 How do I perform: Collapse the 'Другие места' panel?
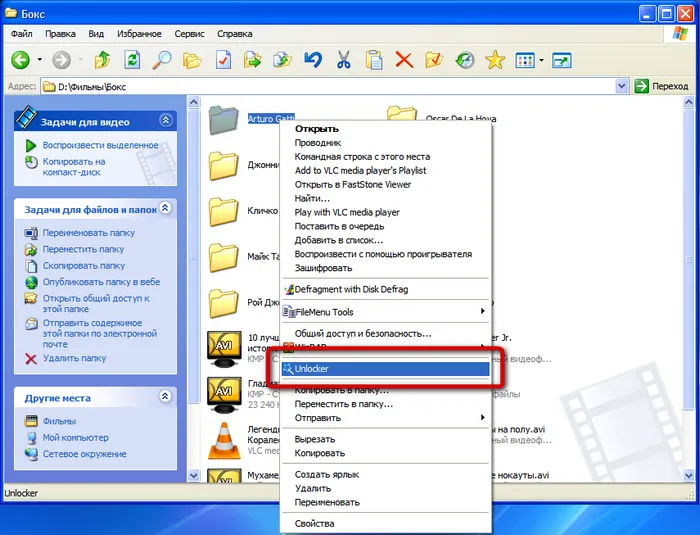[x=166, y=397]
